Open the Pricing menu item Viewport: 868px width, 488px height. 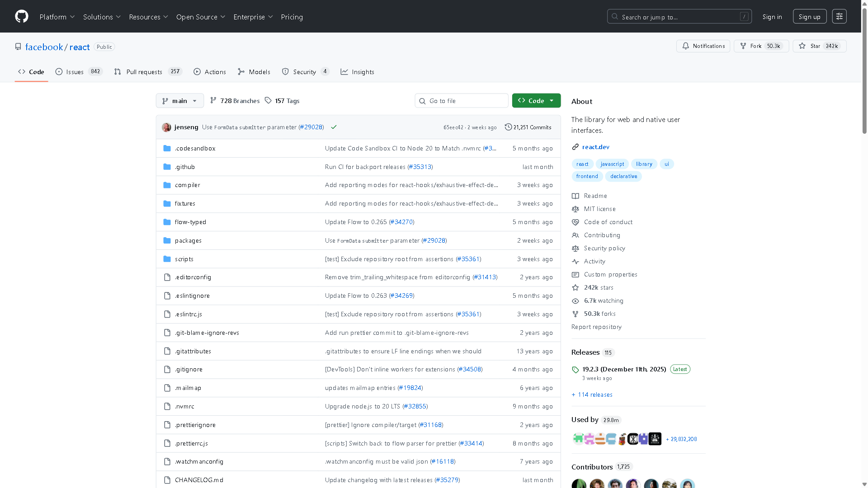pos(292,17)
